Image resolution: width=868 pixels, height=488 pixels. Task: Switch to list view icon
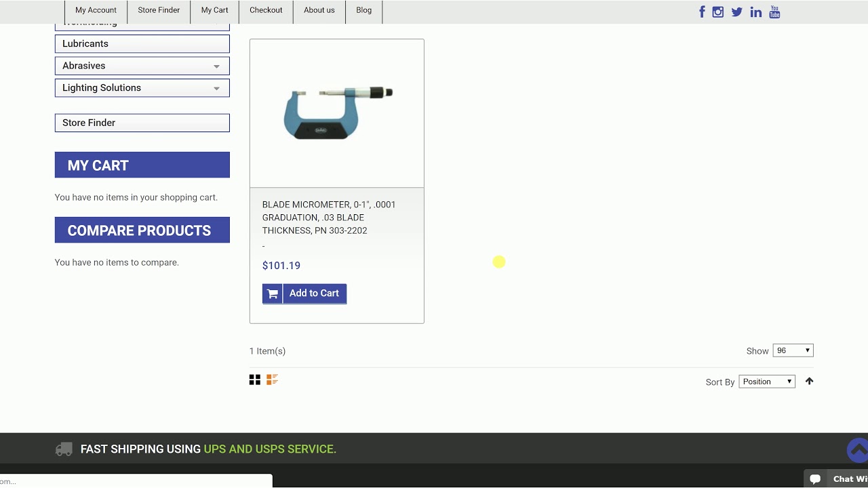click(x=272, y=380)
